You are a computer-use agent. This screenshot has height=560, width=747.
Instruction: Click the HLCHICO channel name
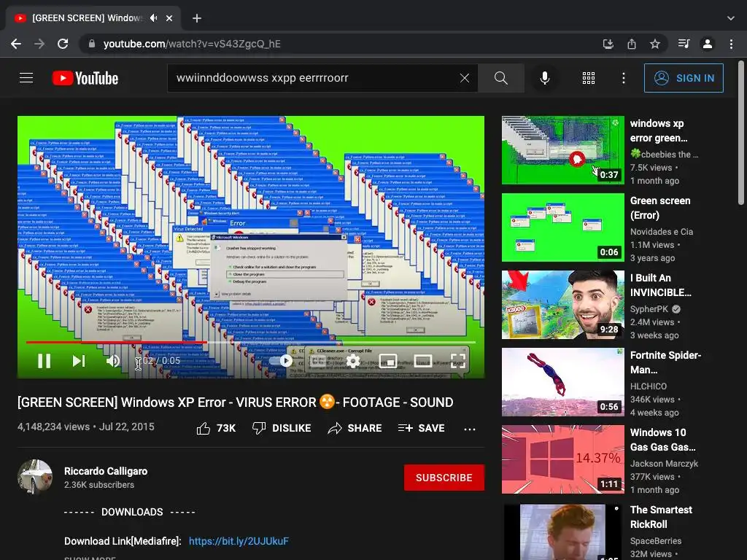coord(649,386)
